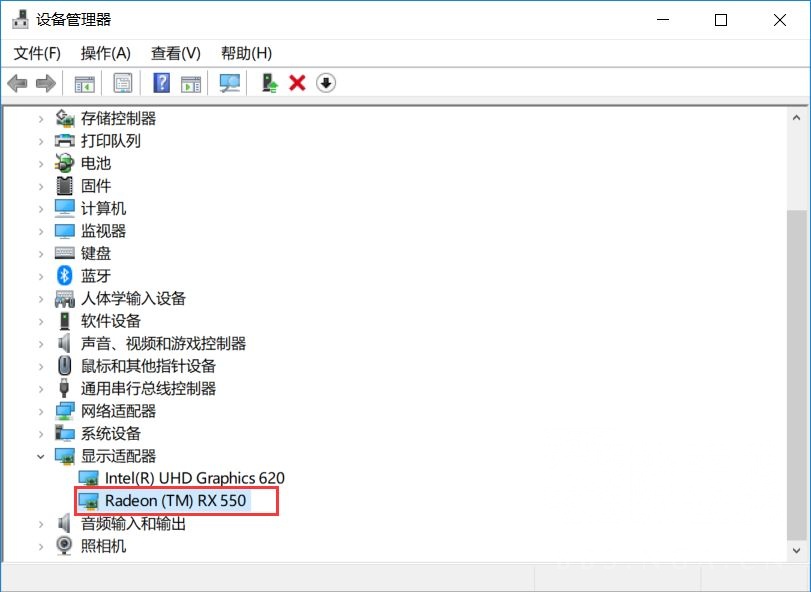Expand the 计算机 node
Viewport: 811px width, 592px height.
tap(41, 209)
